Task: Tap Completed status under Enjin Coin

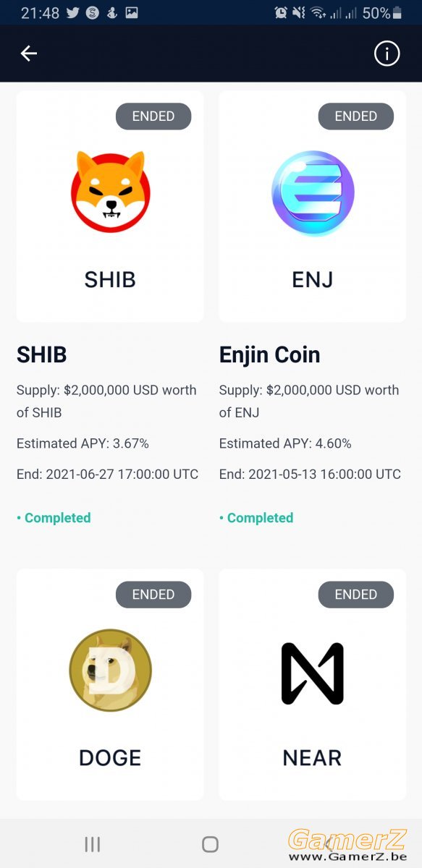Action: 256,518
